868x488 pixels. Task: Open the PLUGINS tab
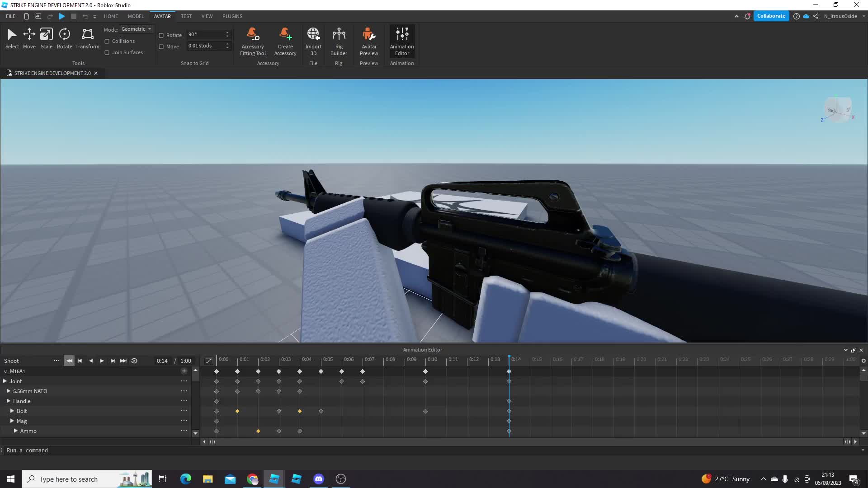coord(232,16)
